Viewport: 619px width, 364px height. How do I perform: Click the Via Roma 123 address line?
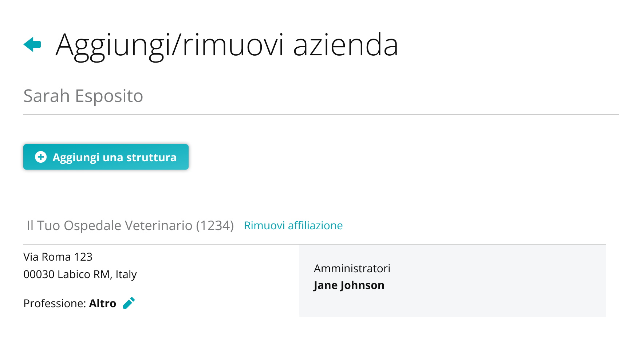coord(58,257)
